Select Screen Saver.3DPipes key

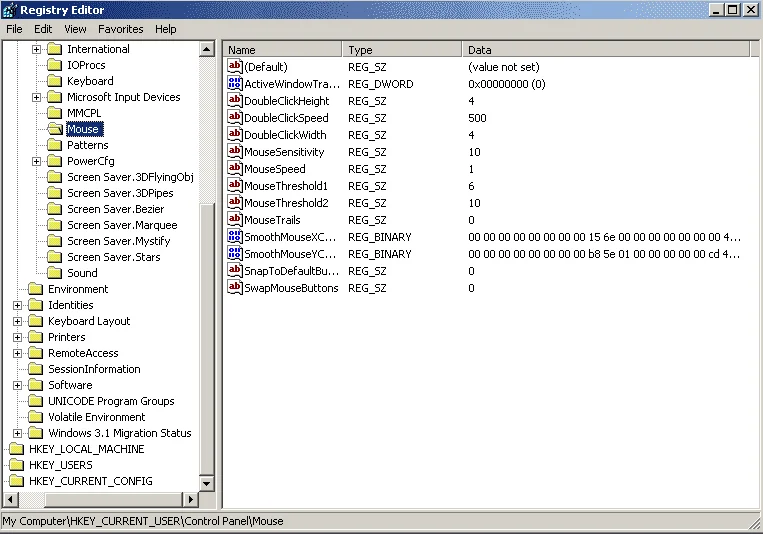coord(120,193)
